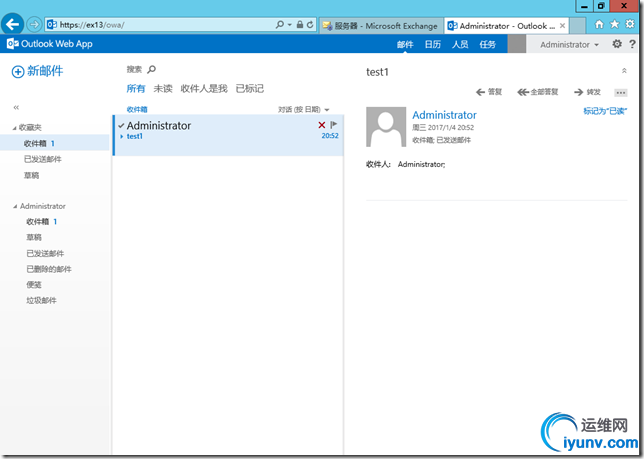This screenshot has width=644, height=459.
Task: Open address bar autocomplete dropdown arrow
Action: pos(290,25)
